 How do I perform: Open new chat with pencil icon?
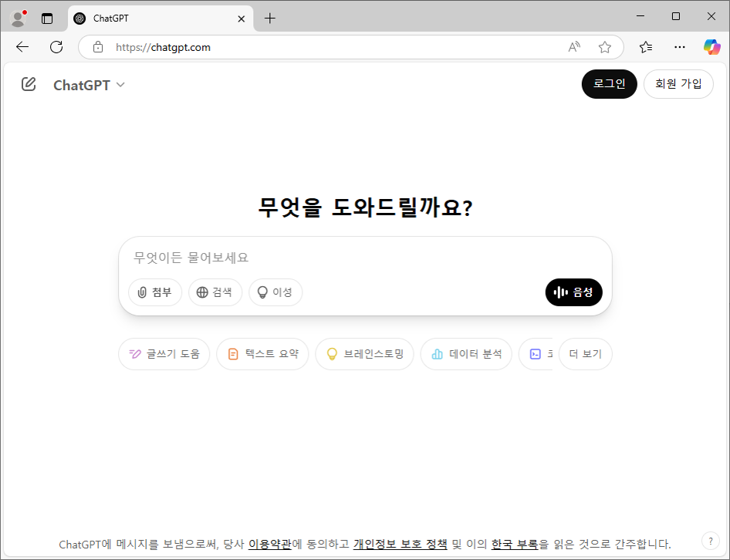pyautogui.click(x=29, y=84)
